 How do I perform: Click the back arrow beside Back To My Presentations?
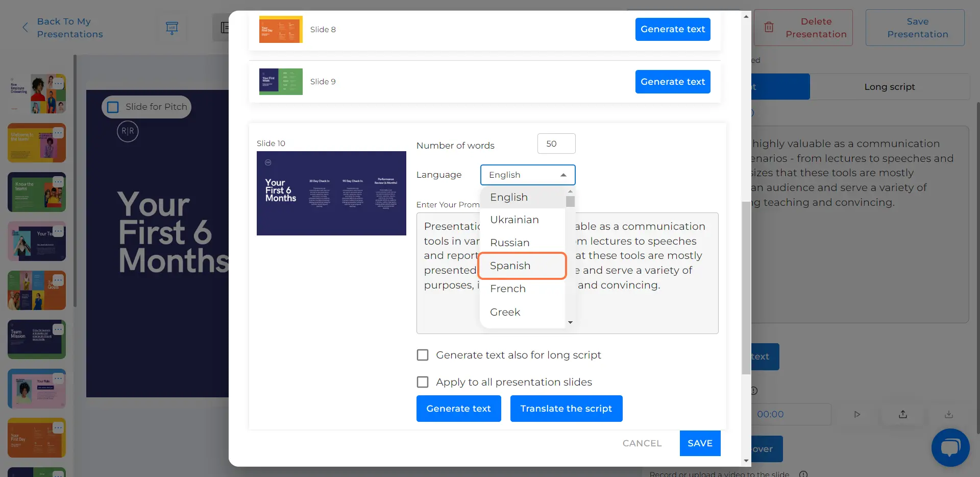(x=25, y=27)
